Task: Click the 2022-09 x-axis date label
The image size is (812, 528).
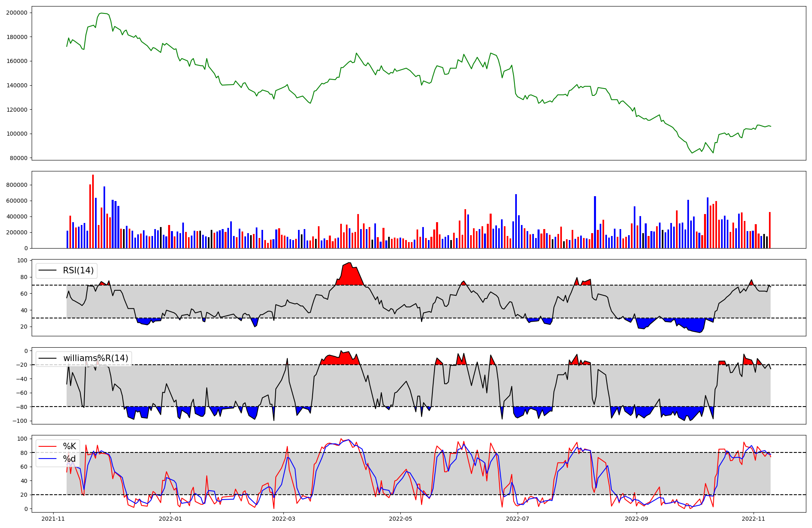Action: (x=636, y=519)
